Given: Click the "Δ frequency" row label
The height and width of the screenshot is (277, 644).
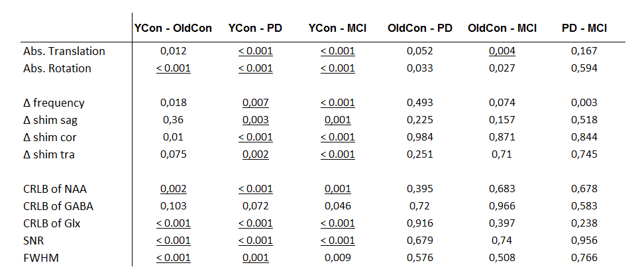Looking at the screenshot, I should click(51, 103).
